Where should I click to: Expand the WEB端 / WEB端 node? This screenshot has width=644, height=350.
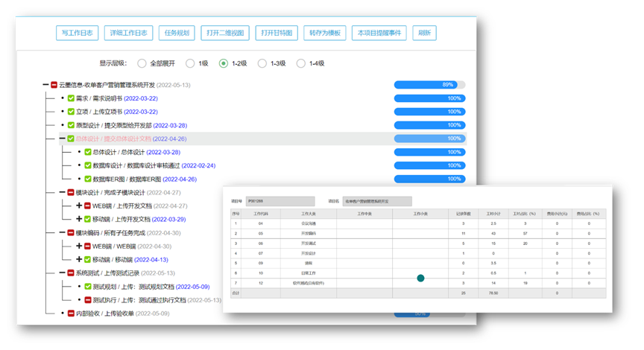tap(79, 246)
